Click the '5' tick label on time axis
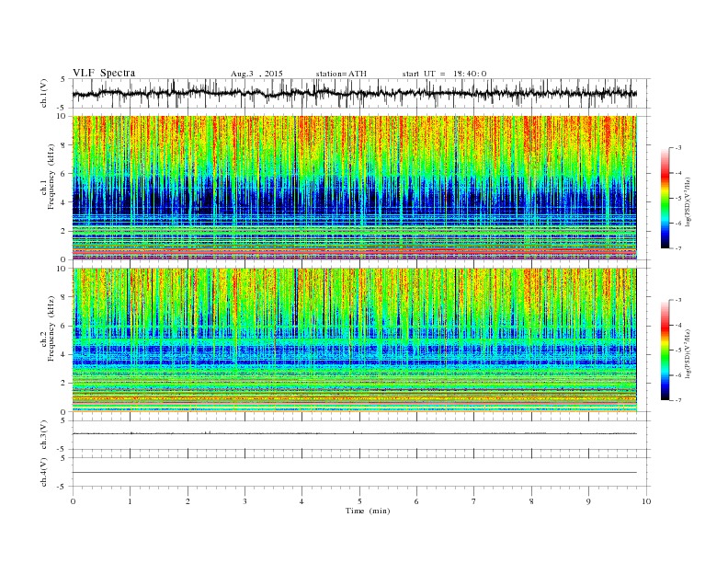This screenshot has height=563, width=728. pyautogui.click(x=359, y=501)
